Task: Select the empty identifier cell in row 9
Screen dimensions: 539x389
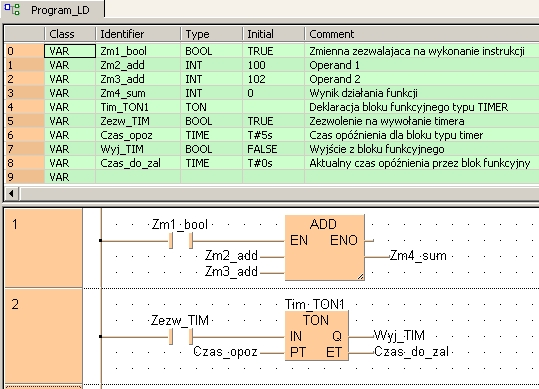Action: click(138, 177)
